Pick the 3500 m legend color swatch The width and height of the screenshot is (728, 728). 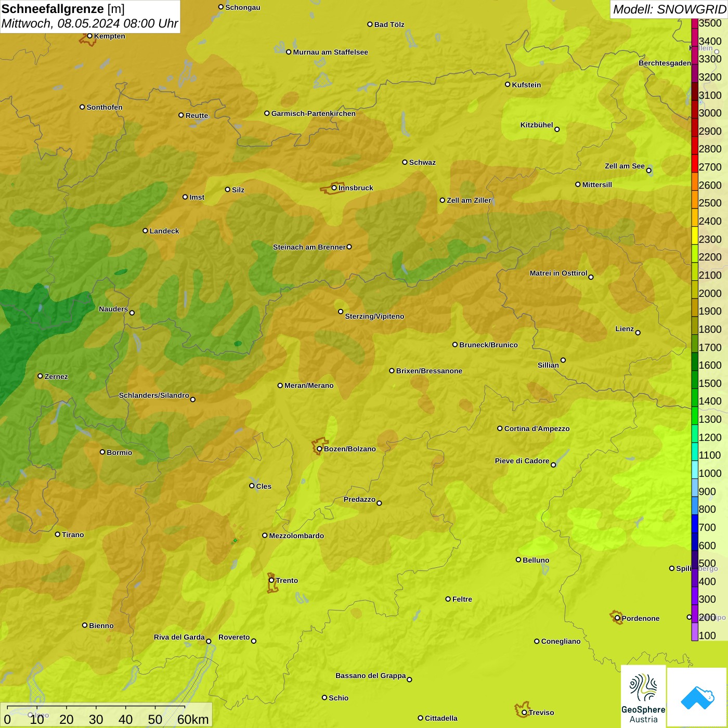(x=694, y=23)
